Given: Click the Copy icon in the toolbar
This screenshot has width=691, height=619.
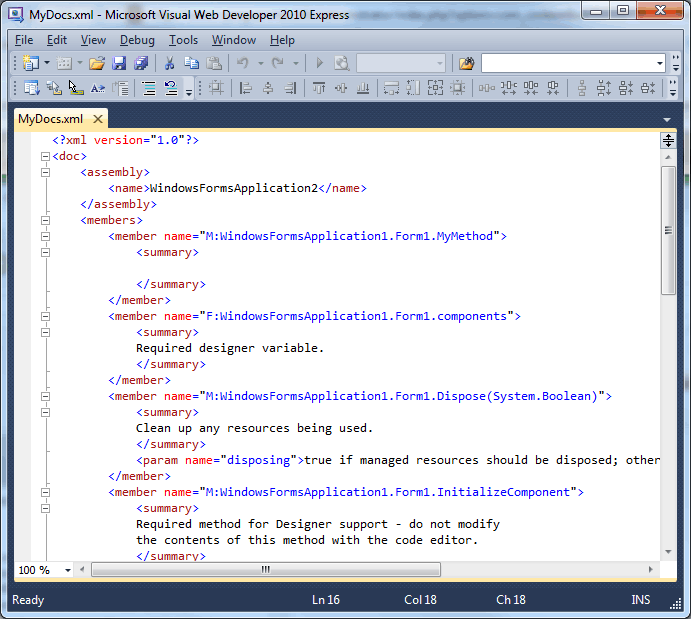Looking at the screenshot, I should (191, 63).
